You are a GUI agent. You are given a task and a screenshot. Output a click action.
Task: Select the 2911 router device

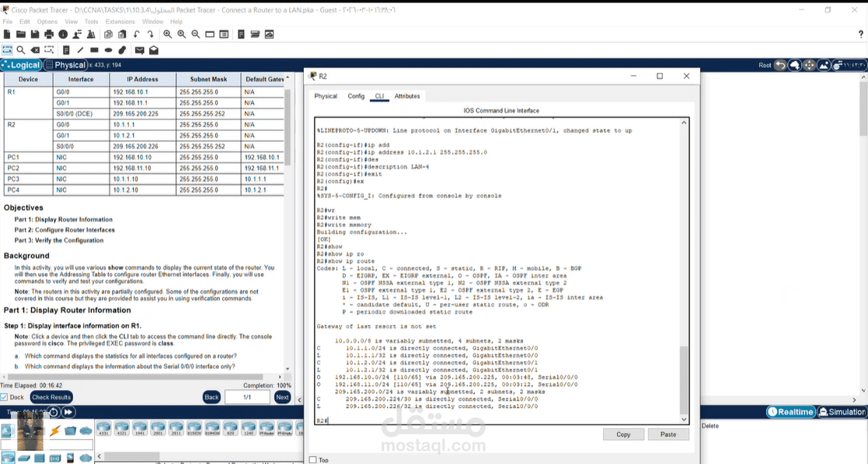click(x=176, y=427)
